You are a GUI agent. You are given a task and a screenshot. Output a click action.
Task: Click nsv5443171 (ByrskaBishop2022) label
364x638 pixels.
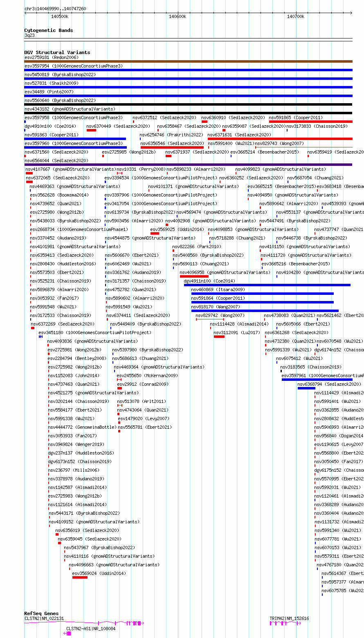click(x=85, y=513)
